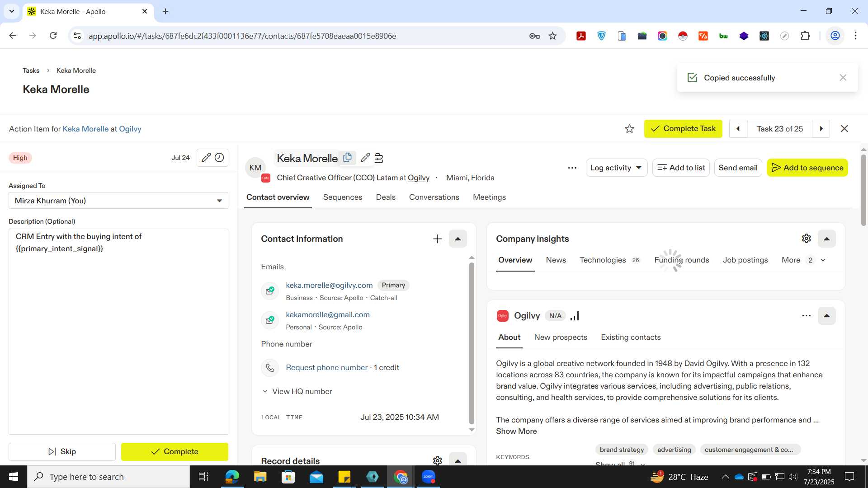Click the Add to sequence button

[807, 168]
